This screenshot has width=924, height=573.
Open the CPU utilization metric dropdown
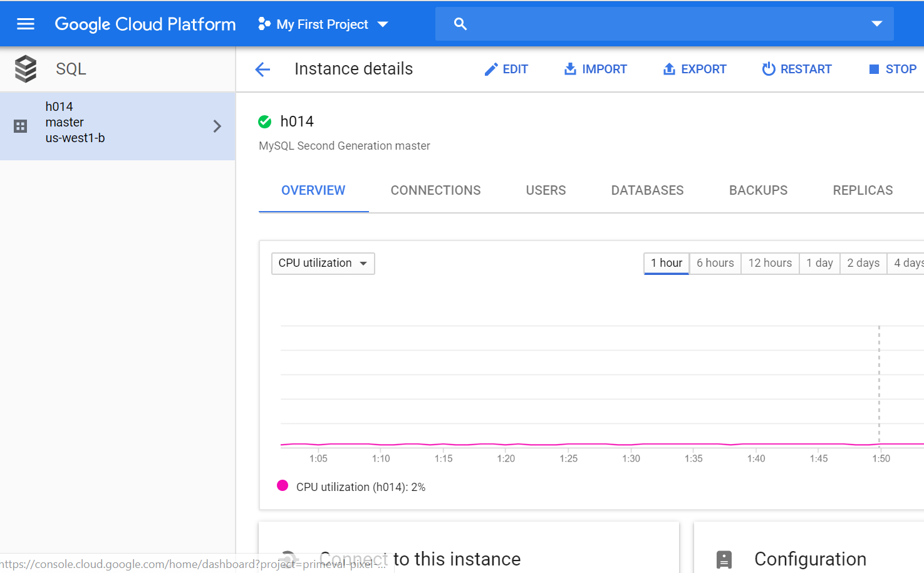coord(323,263)
